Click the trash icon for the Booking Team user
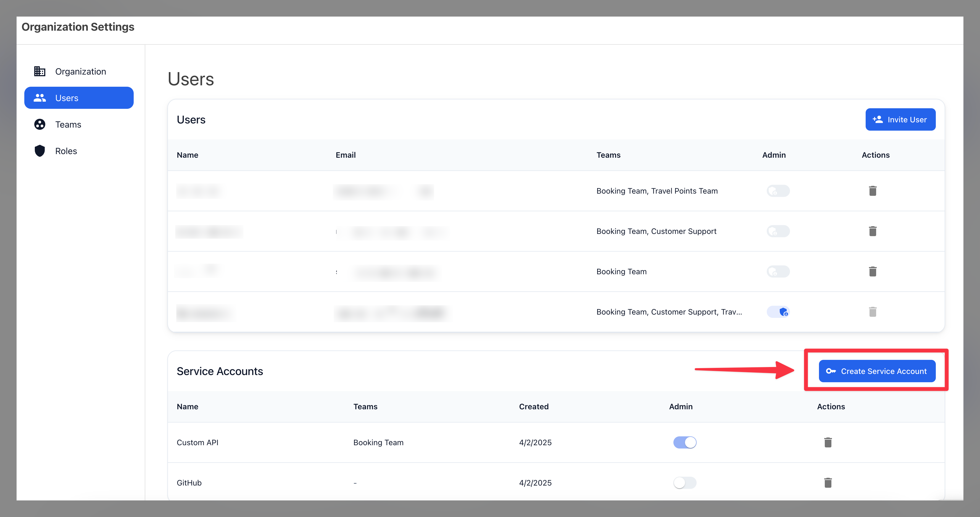 (x=873, y=271)
